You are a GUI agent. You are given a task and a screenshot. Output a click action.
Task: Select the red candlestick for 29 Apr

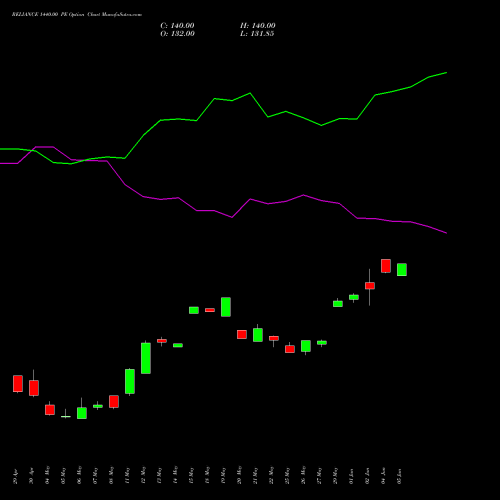tap(18, 384)
